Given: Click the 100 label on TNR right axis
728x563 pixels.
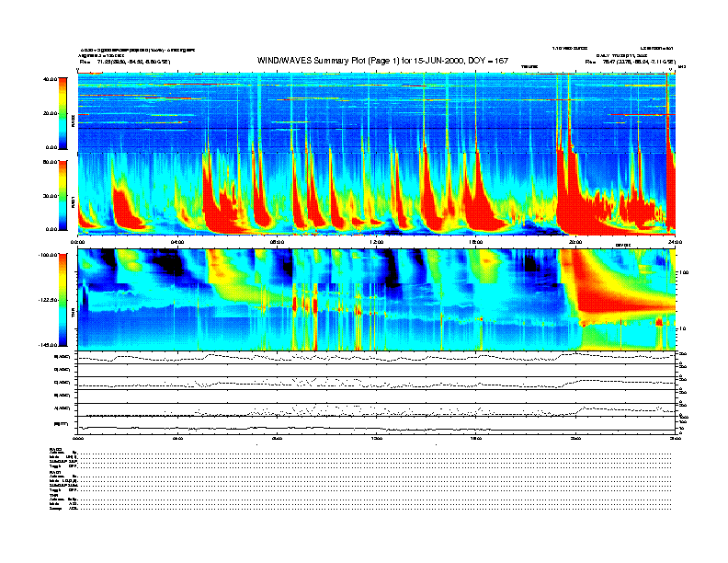Looking at the screenshot, I should point(683,272).
